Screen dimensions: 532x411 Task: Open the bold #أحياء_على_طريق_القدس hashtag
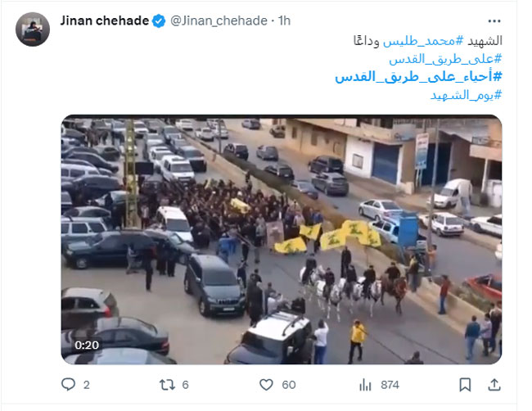click(x=418, y=77)
